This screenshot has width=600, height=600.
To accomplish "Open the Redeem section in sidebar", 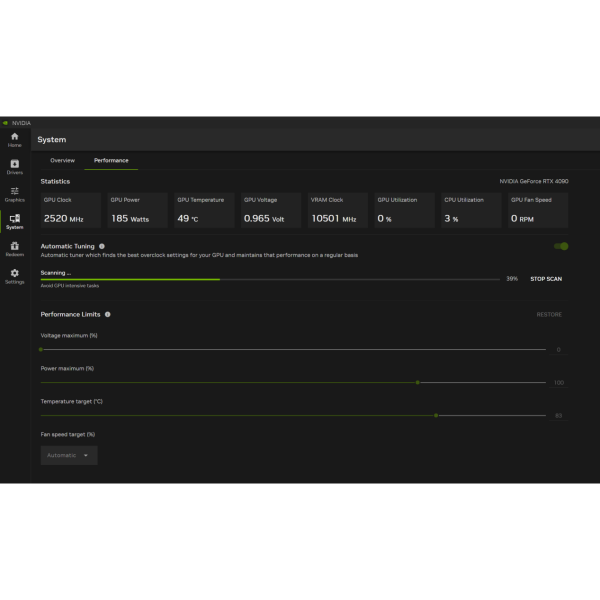I will coord(15,249).
